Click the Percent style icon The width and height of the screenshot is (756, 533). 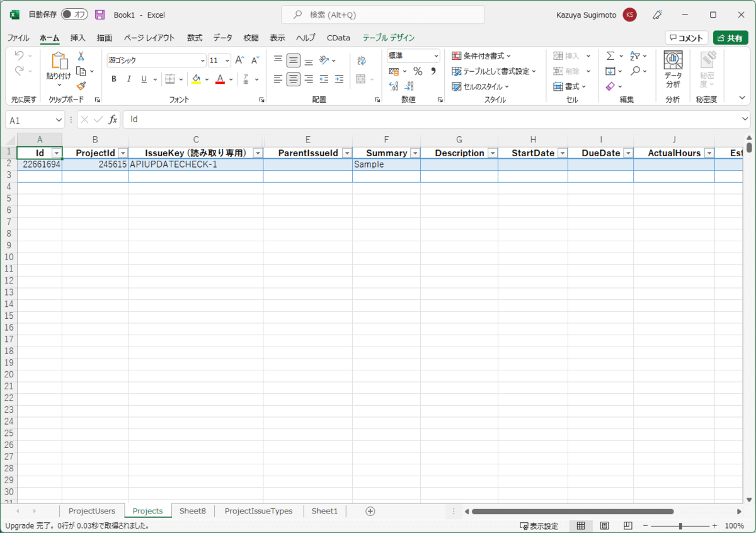418,71
